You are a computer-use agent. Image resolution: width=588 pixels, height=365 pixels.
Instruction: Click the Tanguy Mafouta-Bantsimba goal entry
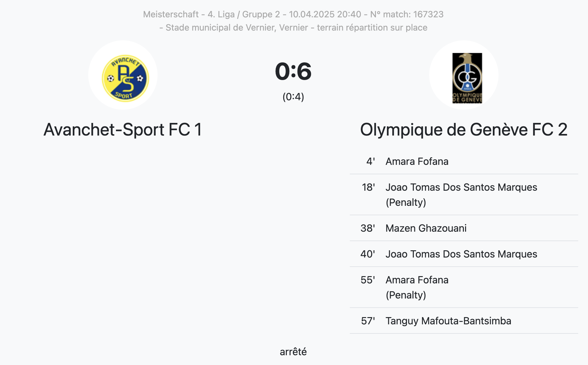point(448,321)
